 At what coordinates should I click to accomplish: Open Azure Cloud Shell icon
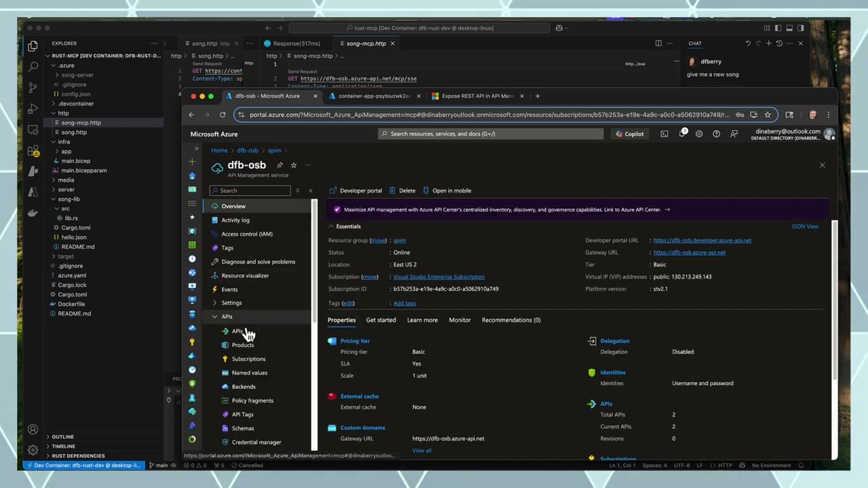tap(664, 134)
